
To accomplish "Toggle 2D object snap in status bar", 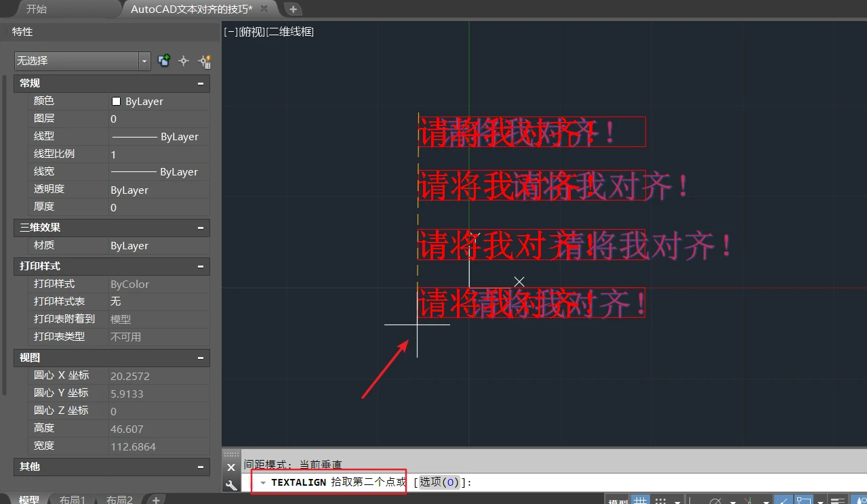I will point(805,500).
